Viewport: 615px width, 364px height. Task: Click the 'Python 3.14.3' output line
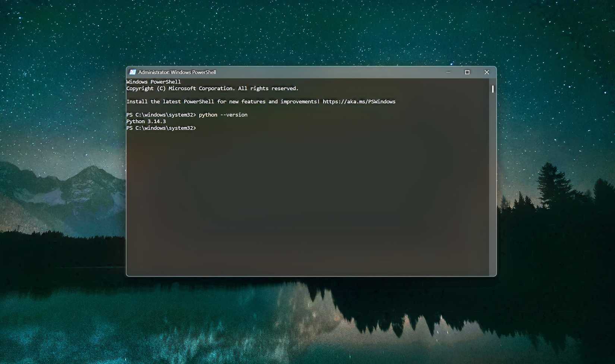coord(146,121)
